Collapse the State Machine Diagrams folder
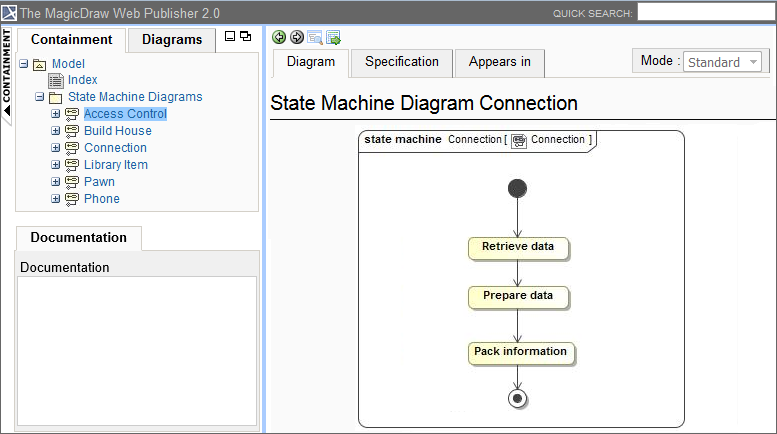777x434 pixels. coord(40,98)
